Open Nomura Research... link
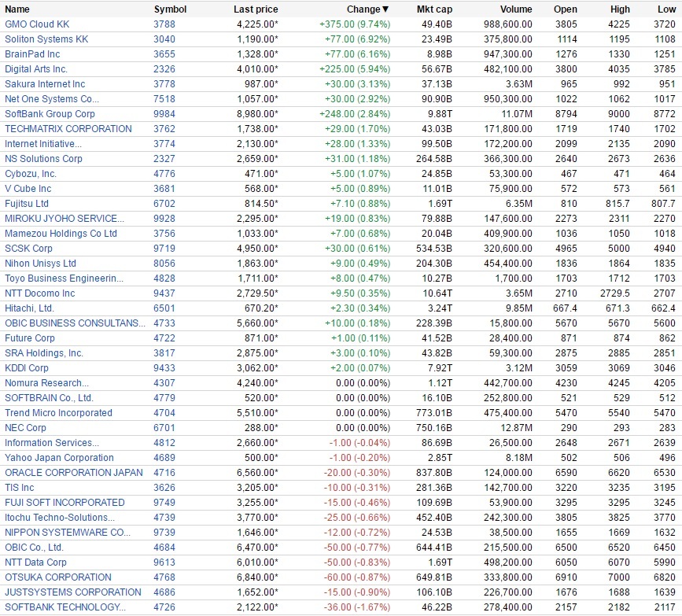Viewport: 682px width, 616px height. pos(46,383)
